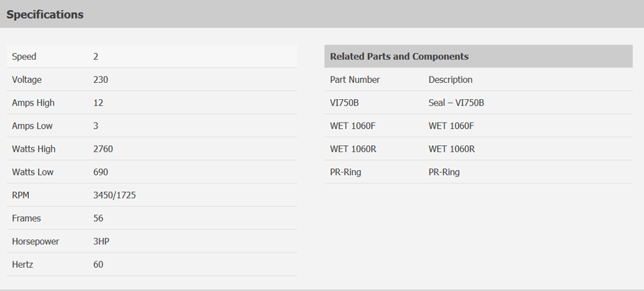Select the RPM value 3450/1725
Image resolution: width=644 pixels, height=291 pixels.
coord(115,195)
